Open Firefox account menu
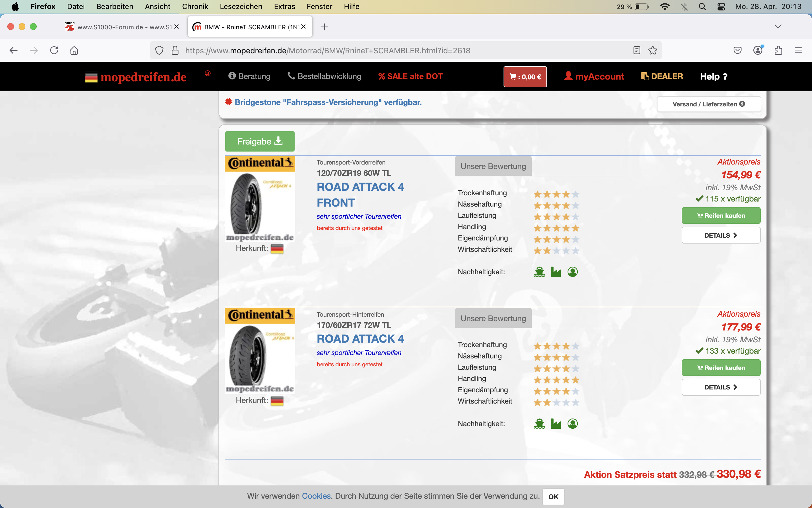 (x=758, y=51)
